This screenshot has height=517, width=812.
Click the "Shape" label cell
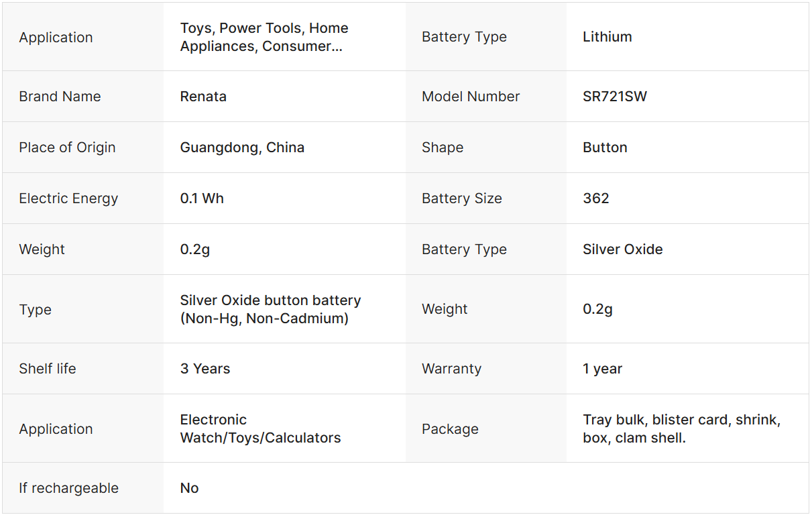pos(442,148)
